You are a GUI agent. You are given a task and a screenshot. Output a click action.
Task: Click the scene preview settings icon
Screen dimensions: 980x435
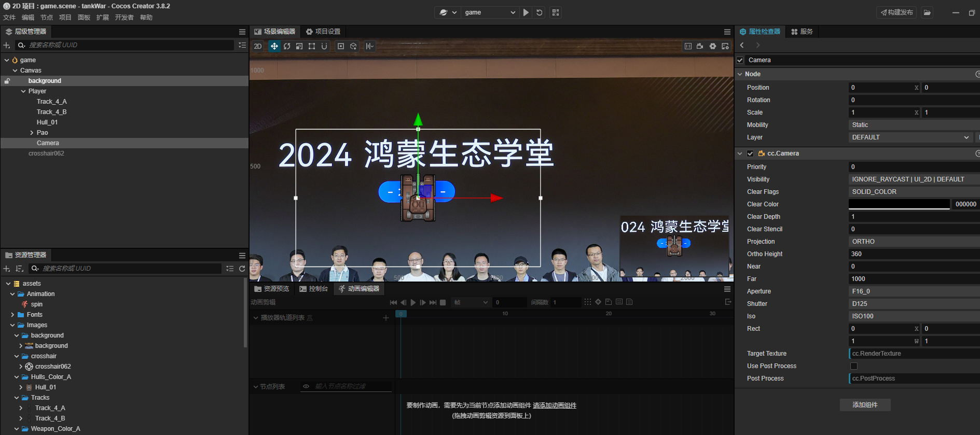(x=725, y=46)
